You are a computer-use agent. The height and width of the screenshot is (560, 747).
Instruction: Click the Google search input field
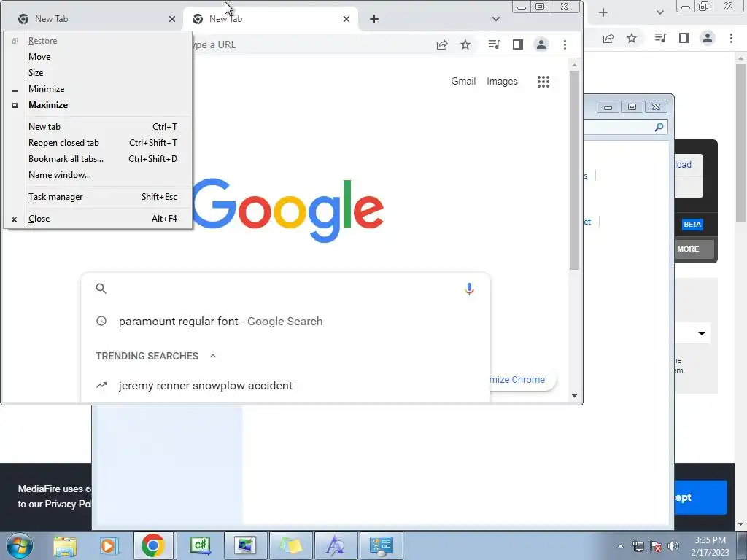click(x=285, y=289)
